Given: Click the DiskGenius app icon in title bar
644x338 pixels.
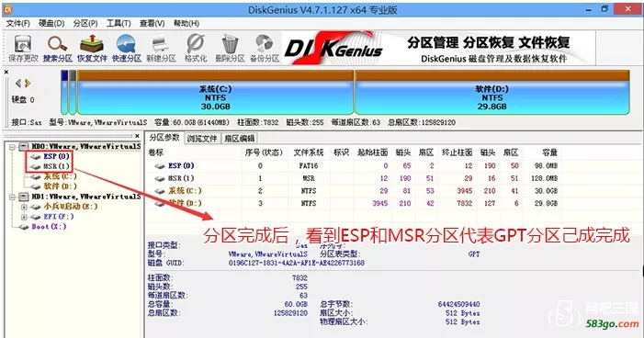Looking at the screenshot, I should tap(7, 8).
